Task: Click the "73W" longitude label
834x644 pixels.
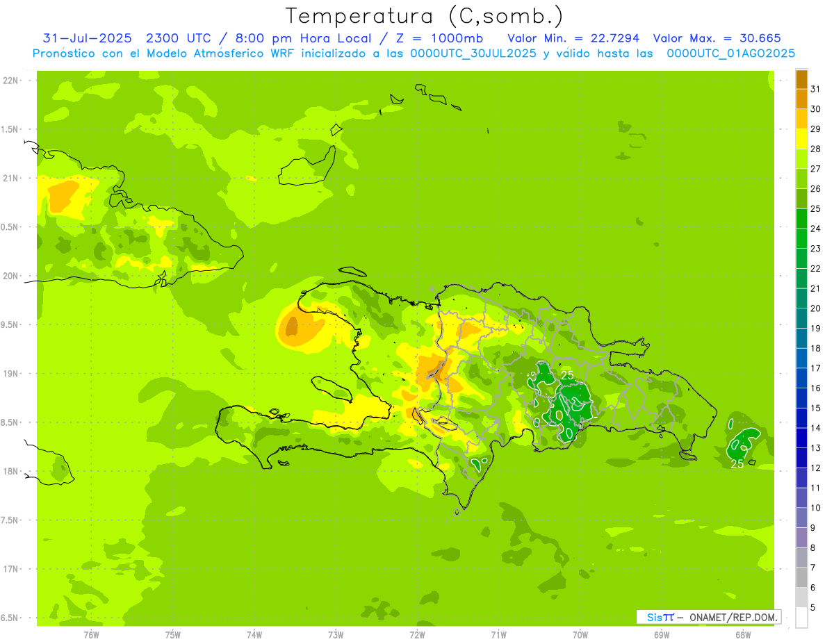Action: 336,634
